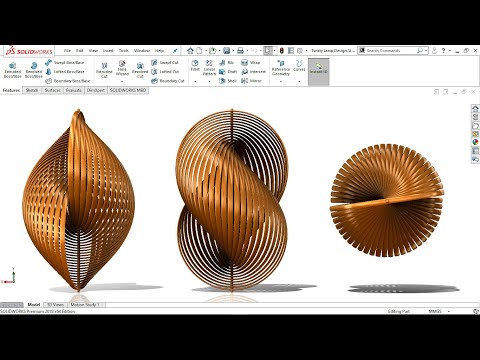Viewport: 480px width, 360px height.
Task: Open Custom Properties in task pane
Action: [x=475, y=151]
